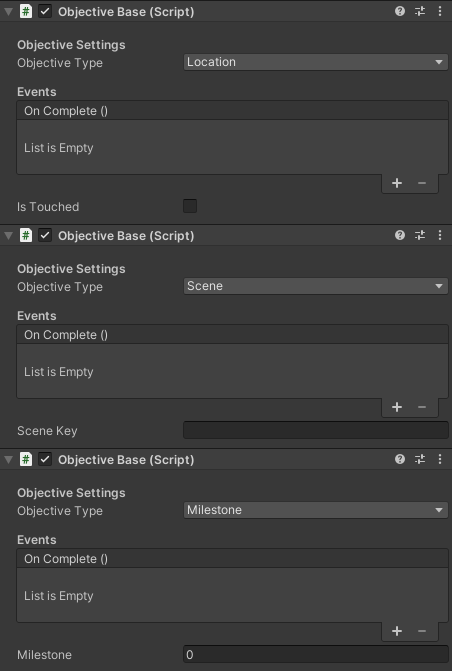Click the Is Touched label
Screen dimensions: 452x671
click(x=48, y=207)
